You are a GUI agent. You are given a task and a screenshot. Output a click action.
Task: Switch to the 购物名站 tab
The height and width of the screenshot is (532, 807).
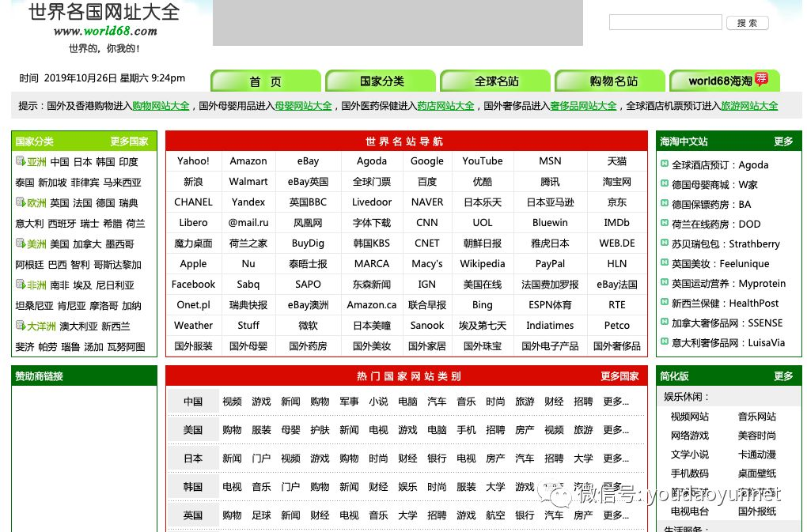(x=611, y=81)
